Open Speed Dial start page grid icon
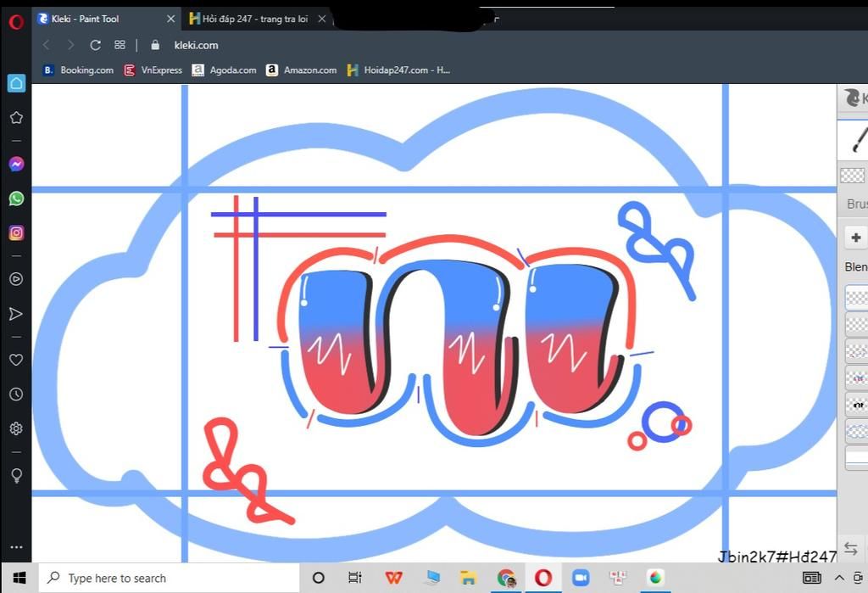 [120, 45]
